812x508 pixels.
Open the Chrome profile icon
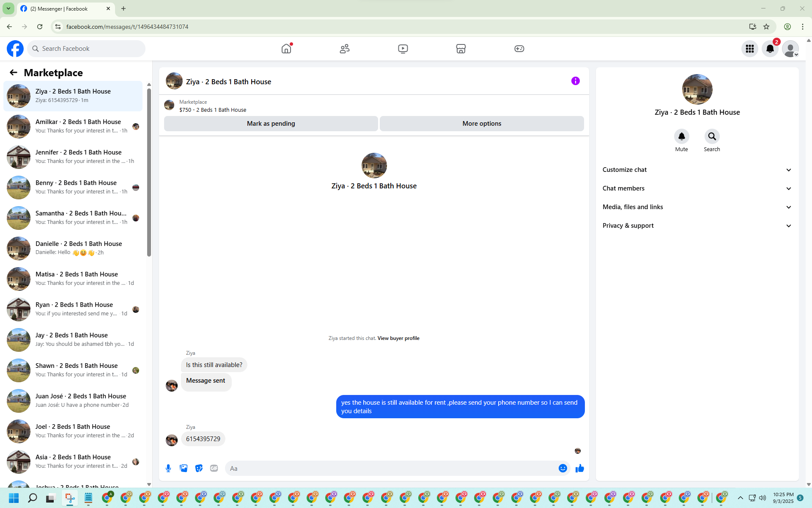(x=787, y=27)
